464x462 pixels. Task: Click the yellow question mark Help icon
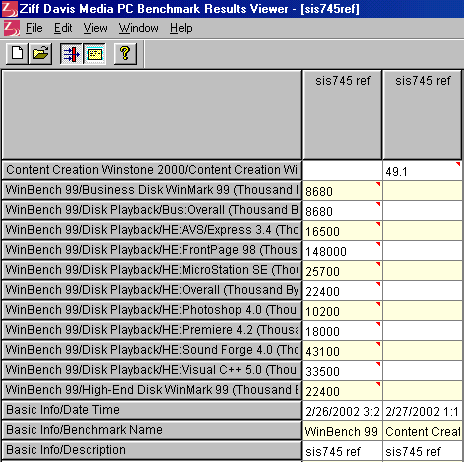point(125,53)
